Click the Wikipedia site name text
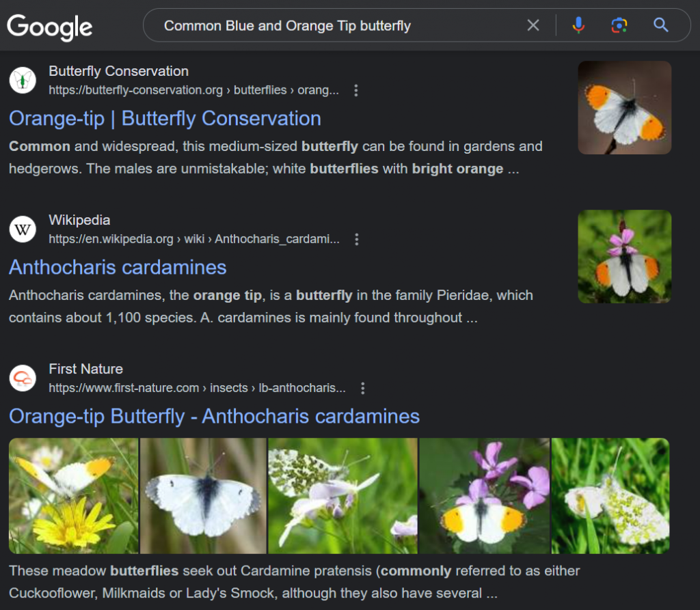This screenshot has height=610, width=700. tap(79, 221)
